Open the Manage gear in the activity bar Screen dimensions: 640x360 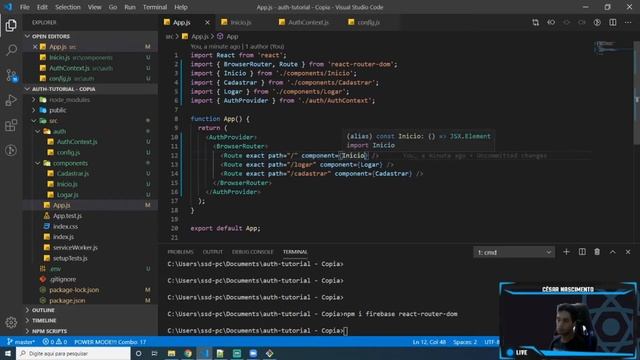point(11,322)
